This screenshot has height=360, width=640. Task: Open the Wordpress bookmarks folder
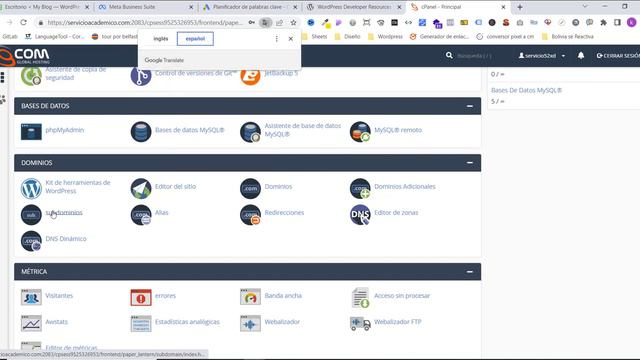[x=385, y=37]
